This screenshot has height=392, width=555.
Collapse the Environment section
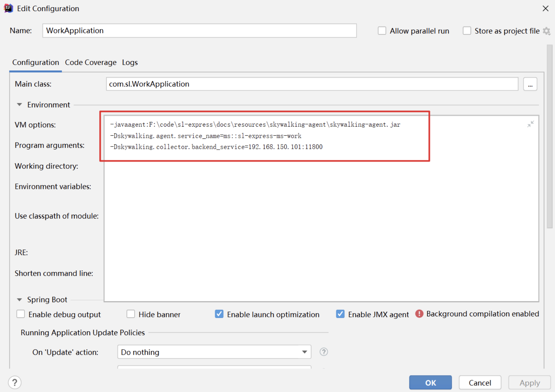click(x=19, y=105)
